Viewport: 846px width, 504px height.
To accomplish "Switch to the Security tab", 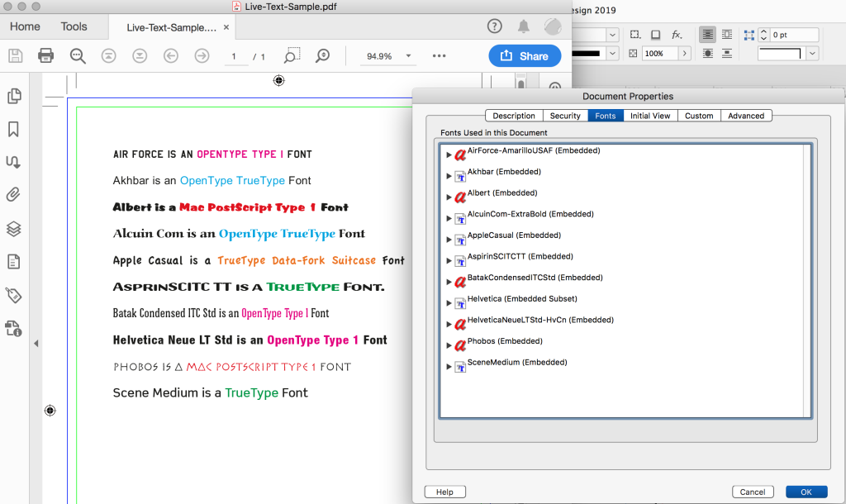I will (565, 116).
